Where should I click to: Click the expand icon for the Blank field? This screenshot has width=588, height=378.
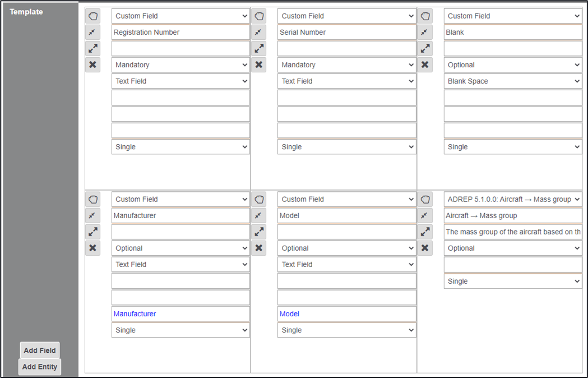tap(425, 49)
